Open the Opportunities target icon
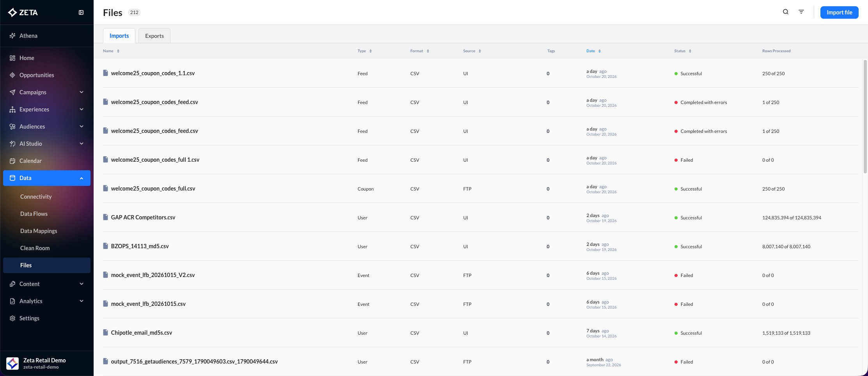Screen dimensions: 868x376 tap(12, 75)
